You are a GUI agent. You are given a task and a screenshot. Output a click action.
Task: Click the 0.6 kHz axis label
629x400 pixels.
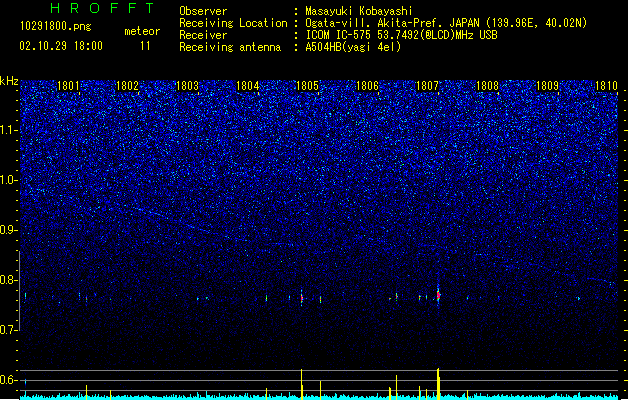coord(8,380)
